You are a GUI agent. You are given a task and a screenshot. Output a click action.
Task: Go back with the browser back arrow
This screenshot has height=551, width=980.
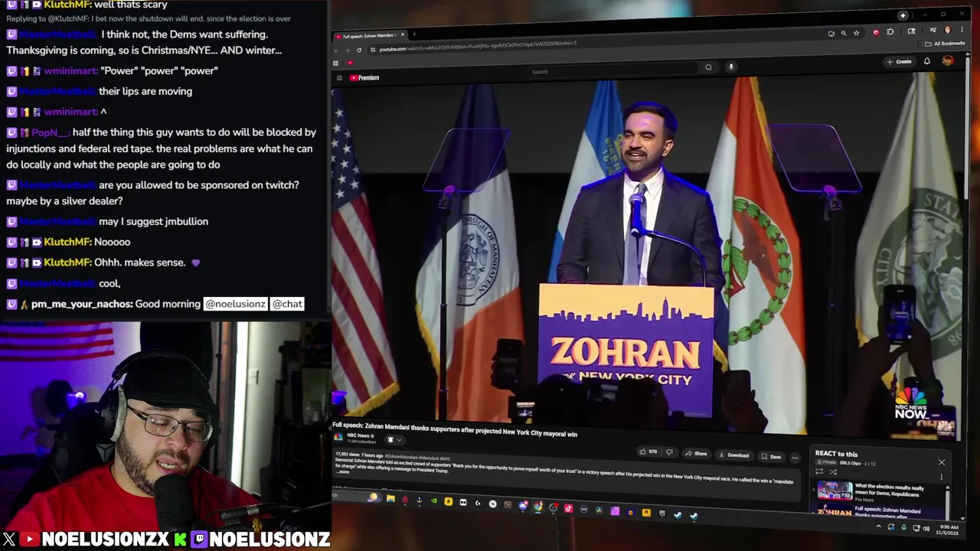[x=336, y=51]
